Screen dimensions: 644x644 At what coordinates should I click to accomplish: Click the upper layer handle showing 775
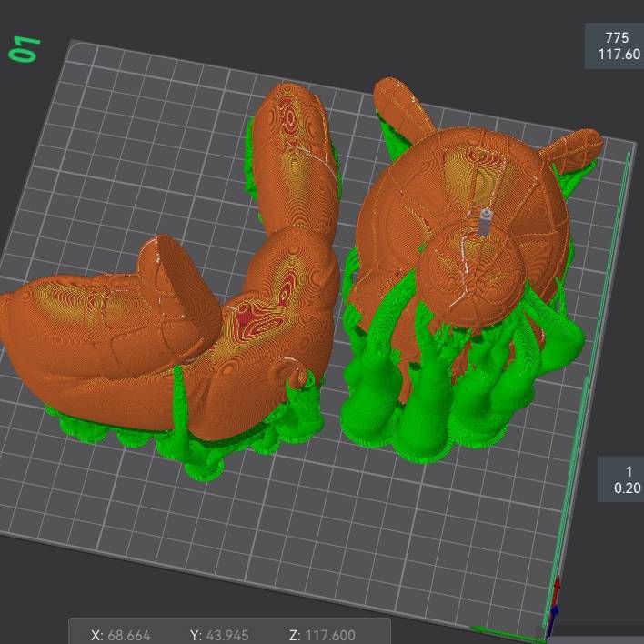coord(615,46)
